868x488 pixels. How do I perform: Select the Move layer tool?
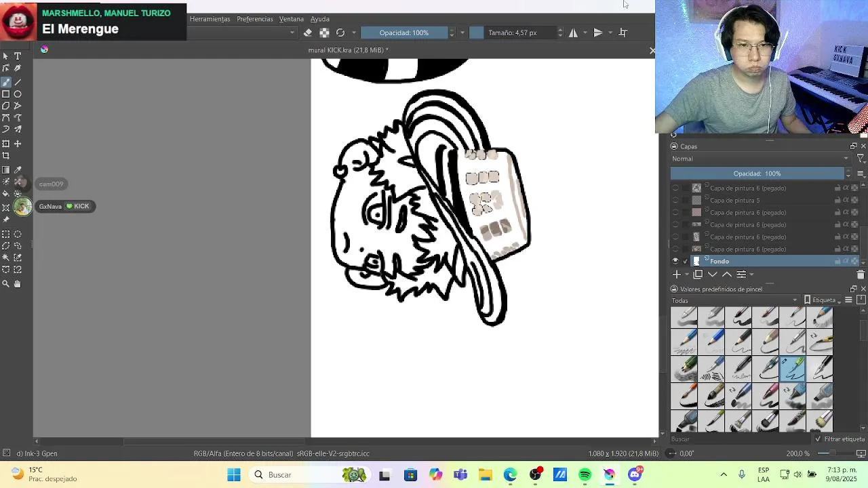(x=18, y=144)
